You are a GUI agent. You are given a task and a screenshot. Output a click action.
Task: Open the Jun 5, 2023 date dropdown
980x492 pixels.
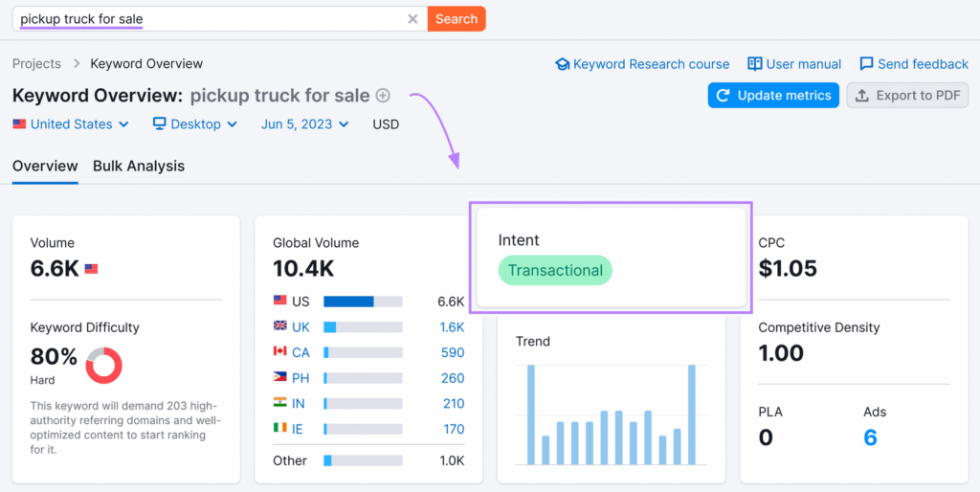click(304, 124)
